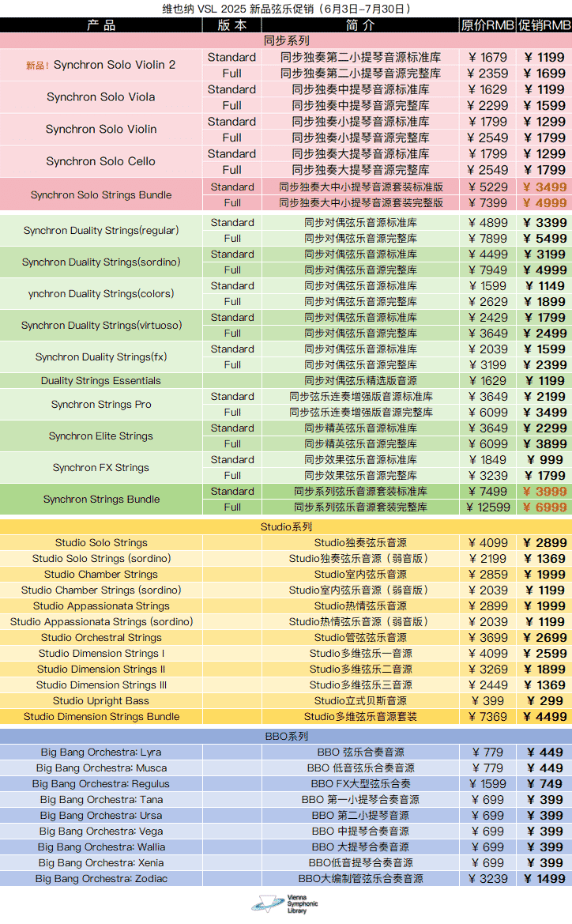Image resolution: width=572 pixels, height=924 pixels.
Task: Click the 'Studio Solo Strings' row name
Action: tap(101, 543)
